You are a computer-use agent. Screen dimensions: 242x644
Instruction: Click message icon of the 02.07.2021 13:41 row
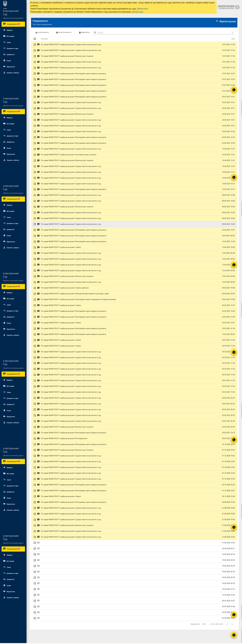tap(38, 97)
